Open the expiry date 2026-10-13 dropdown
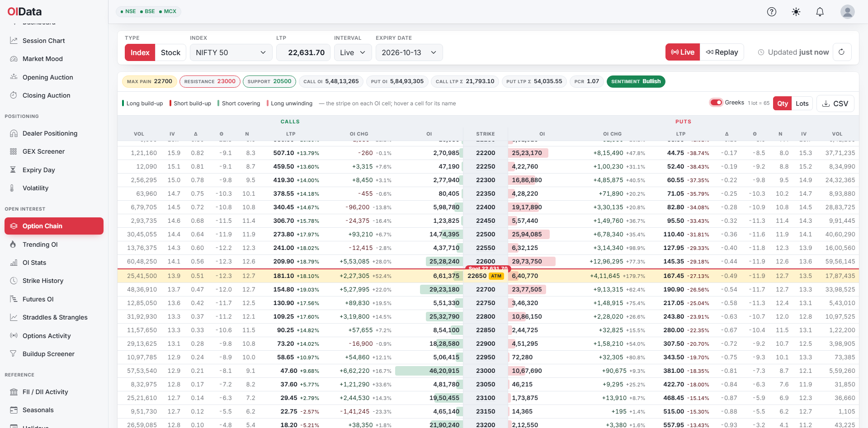Image resolution: width=868 pixels, height=428 pixels. (409, 52)
